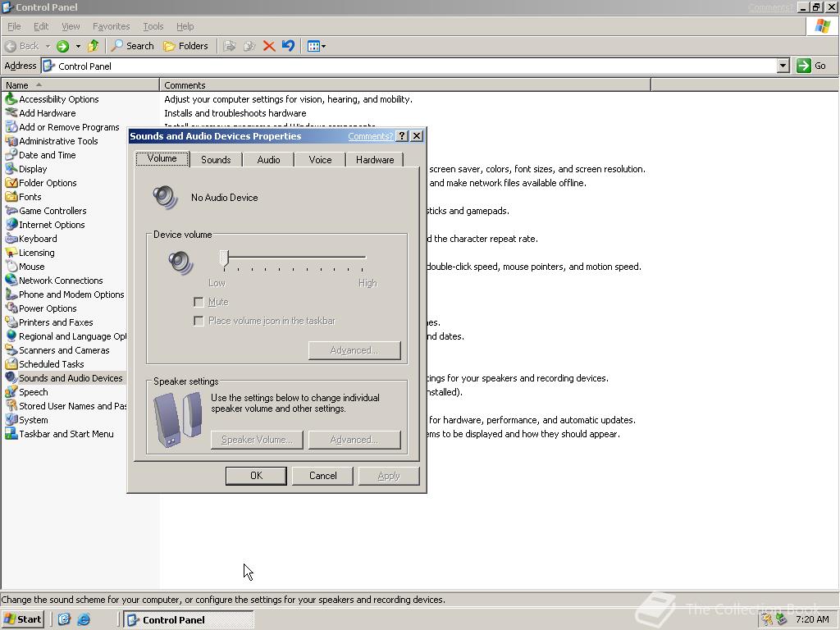Select the Phone and Modem Options icon
Viewport: 840px width, 630px height.
(x=11, y=294)
